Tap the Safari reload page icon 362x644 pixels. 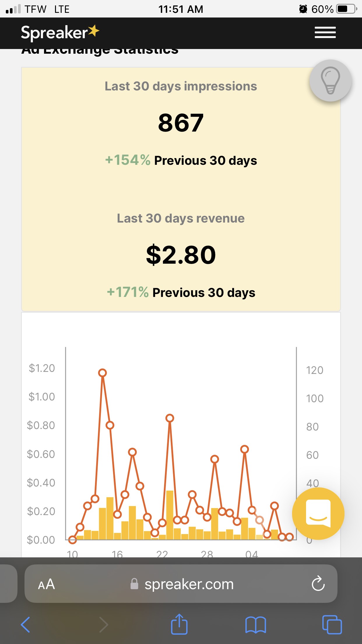318,584
